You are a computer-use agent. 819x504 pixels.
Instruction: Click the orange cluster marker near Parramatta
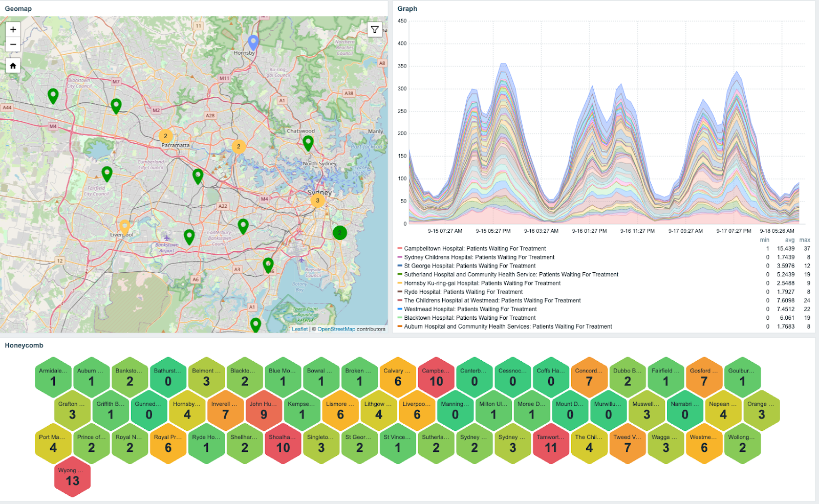(x=165, y=136)
